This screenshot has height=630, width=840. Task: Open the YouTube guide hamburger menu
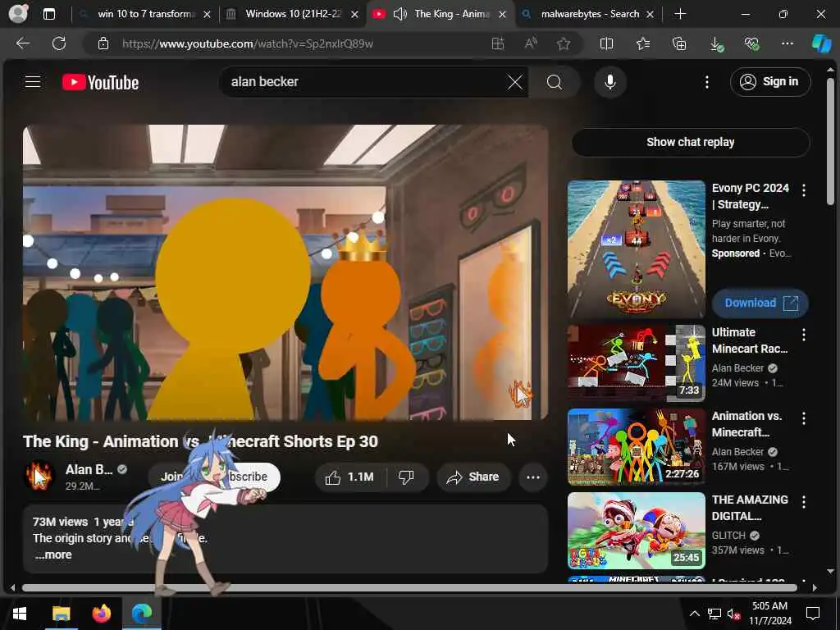click(33, 81)
